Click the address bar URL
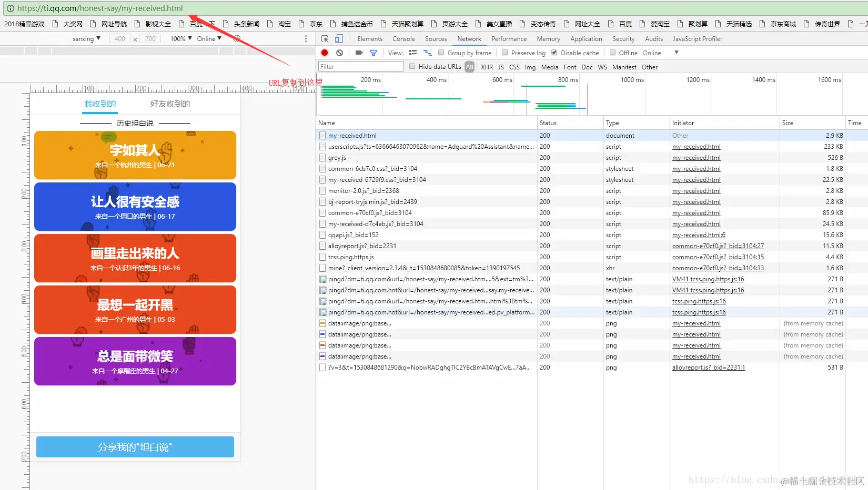Screen dimensions: 868x490 tap(100, 8)
